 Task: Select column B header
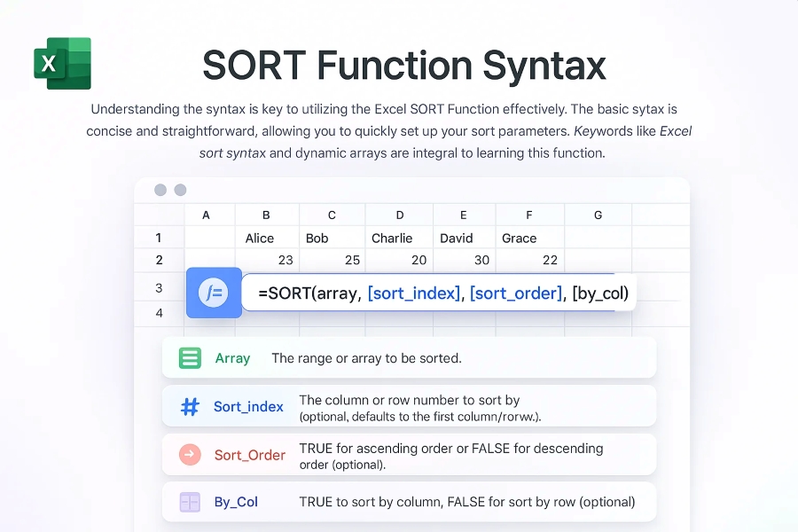click(266, 215)
